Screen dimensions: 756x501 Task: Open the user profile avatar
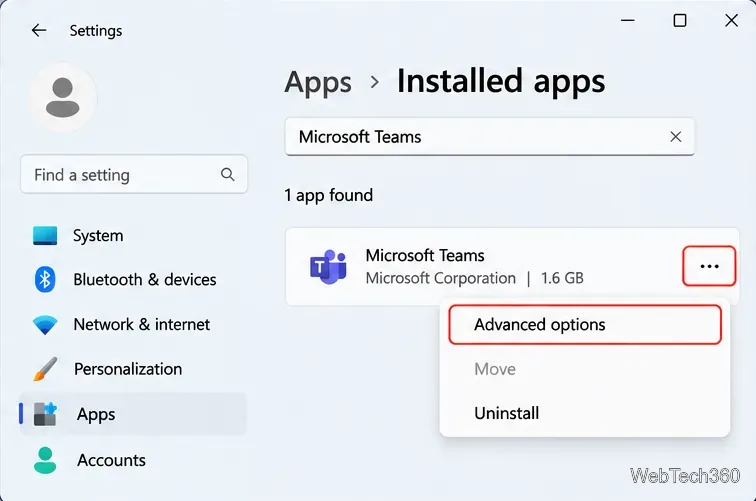tap(63, 98)
